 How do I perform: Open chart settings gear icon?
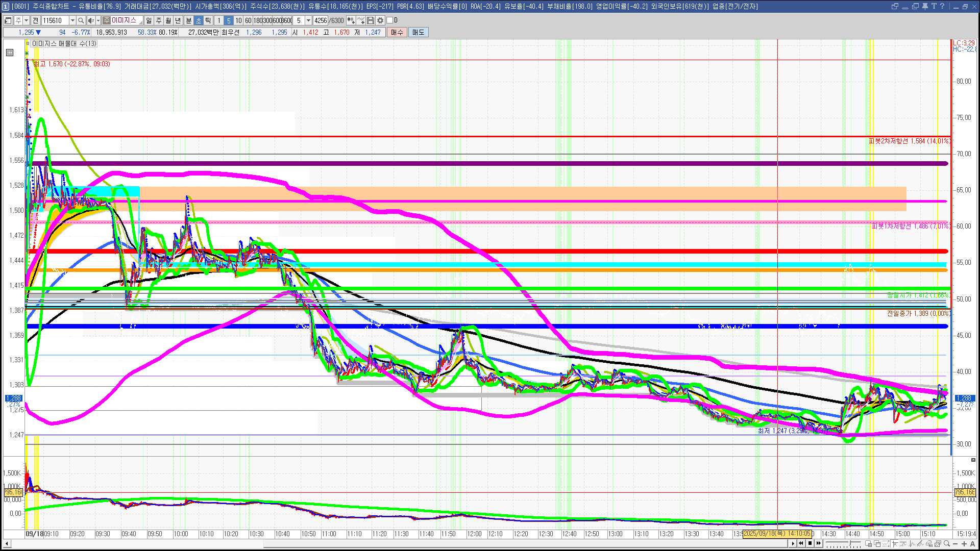380,20
